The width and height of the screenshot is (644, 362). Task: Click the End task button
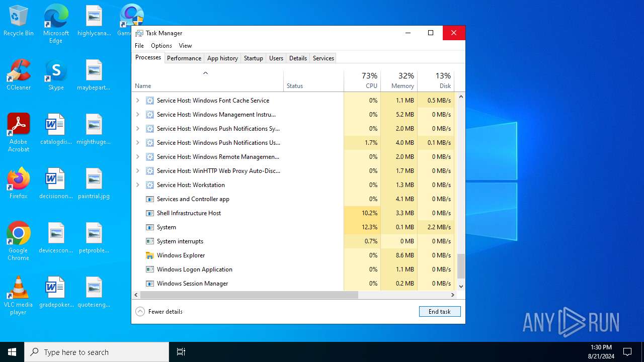[440, 312]
